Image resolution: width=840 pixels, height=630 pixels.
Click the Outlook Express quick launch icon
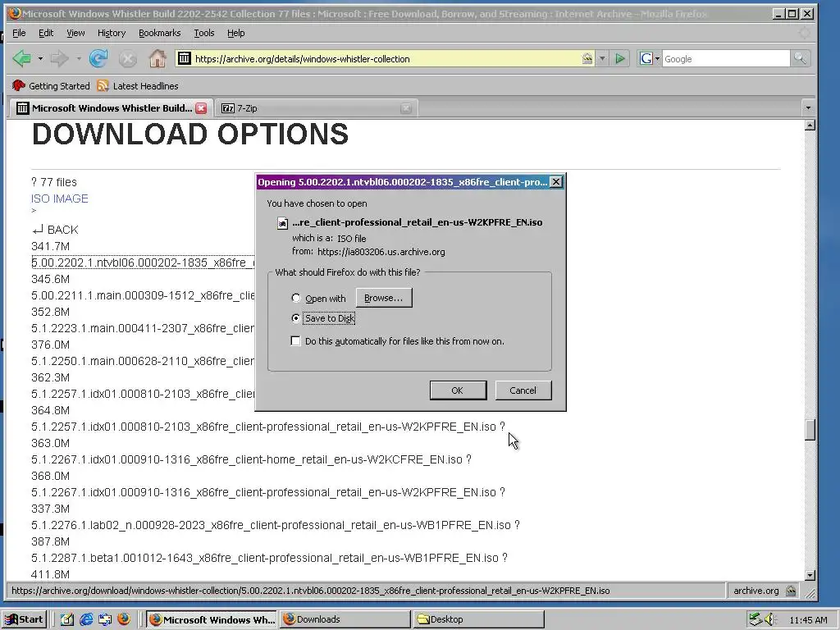pyautogui.click(x=104, y=619)
